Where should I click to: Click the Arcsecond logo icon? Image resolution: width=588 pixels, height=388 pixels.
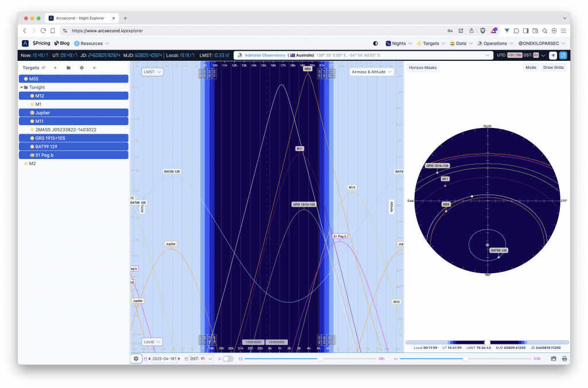click(25, 44)
